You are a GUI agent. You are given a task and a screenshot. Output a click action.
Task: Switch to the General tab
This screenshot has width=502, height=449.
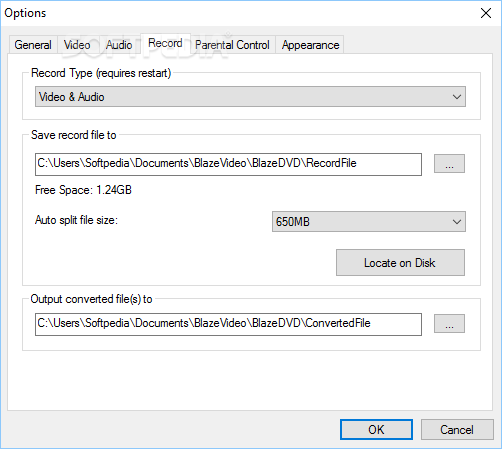click(33, 44)
